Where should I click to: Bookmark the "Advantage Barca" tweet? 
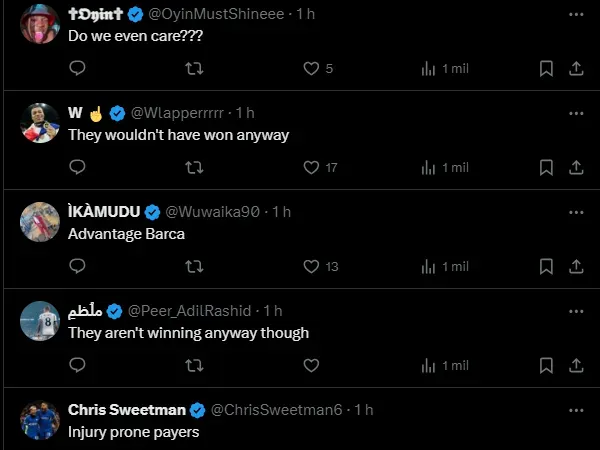pos(546,267)
